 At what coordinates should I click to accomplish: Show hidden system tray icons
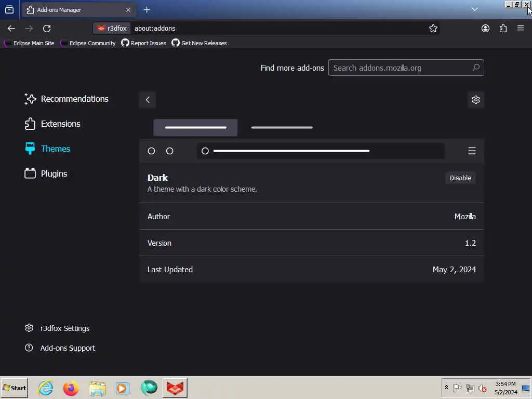point(446,388)
